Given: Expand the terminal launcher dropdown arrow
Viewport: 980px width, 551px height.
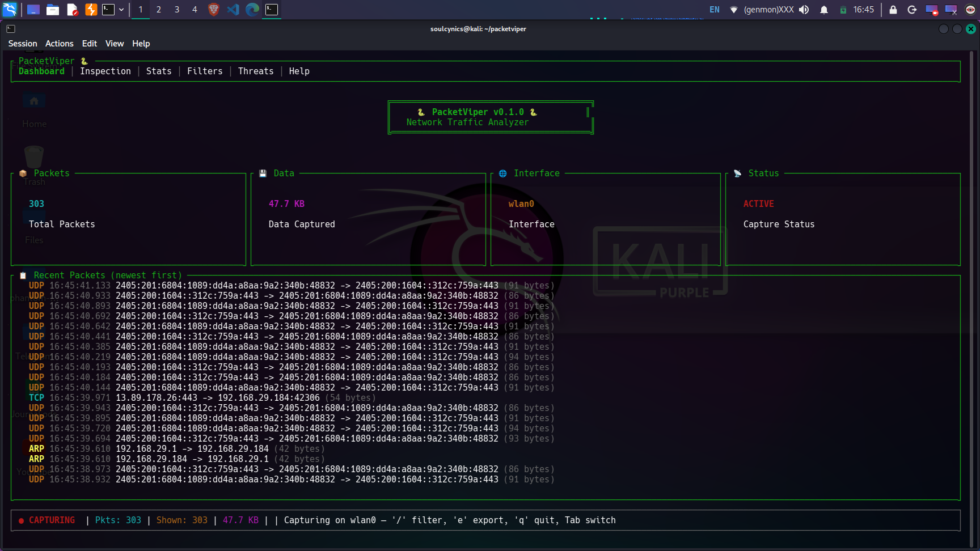Looking at the screenshot, I should pyautogui.click(x=121, y=10).
